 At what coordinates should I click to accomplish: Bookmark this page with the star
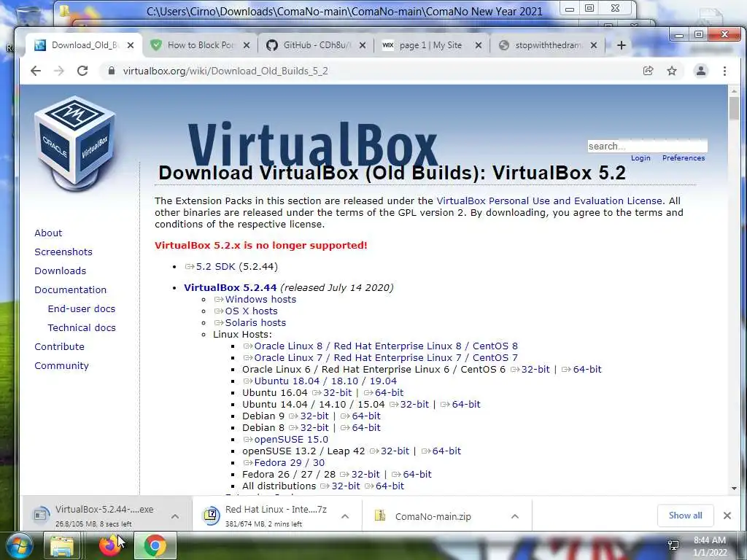(x=672, y=71)
